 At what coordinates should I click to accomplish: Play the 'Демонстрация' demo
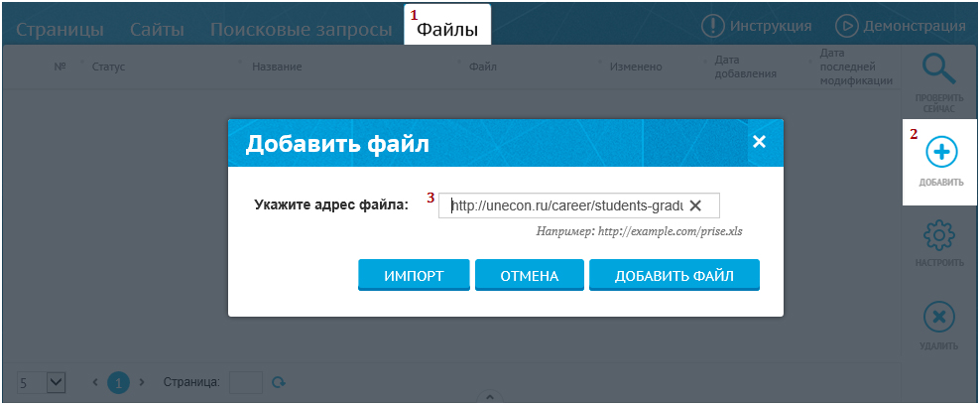[x=846, y=26]
